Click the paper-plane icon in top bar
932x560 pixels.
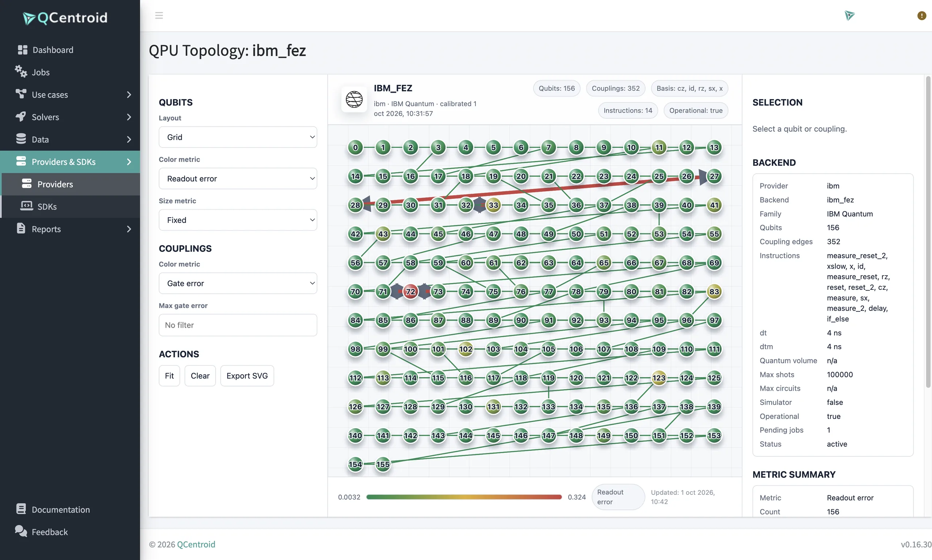(x=849, y=15)
